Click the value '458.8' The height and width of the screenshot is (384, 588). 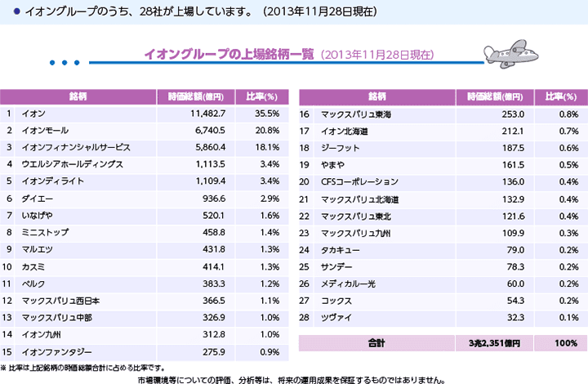click(x=214, y=233)
